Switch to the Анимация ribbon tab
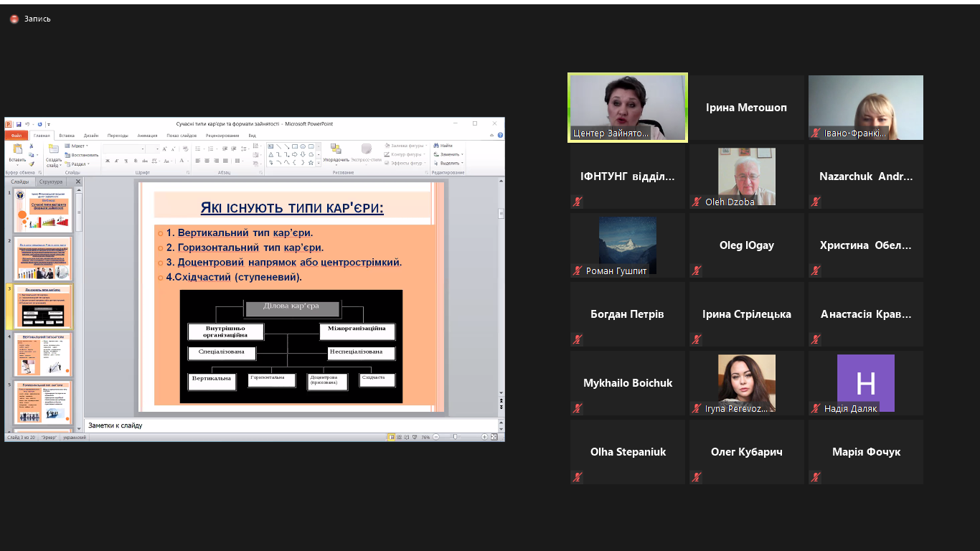 [x=147, y=135]
